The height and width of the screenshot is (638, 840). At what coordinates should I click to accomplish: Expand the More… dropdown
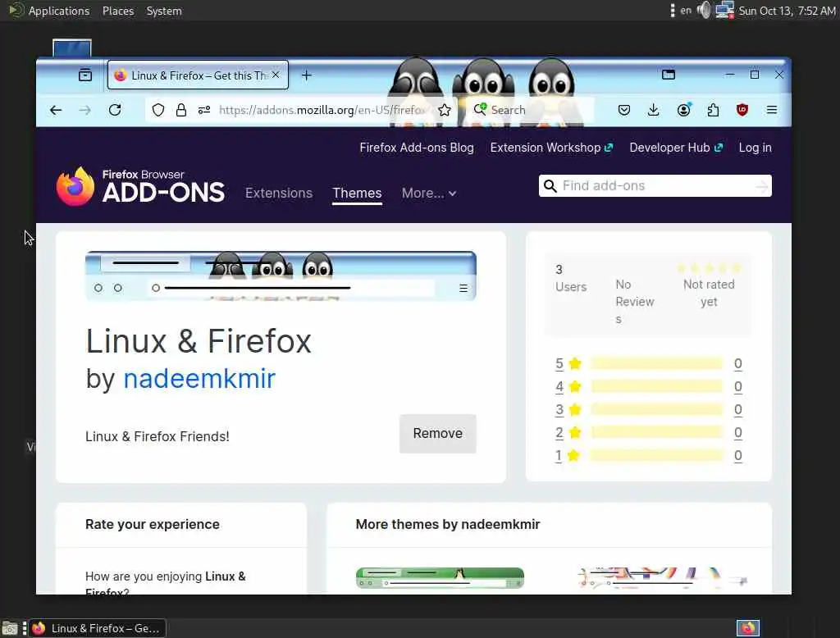pyautogui.click(x=428, y=193)
